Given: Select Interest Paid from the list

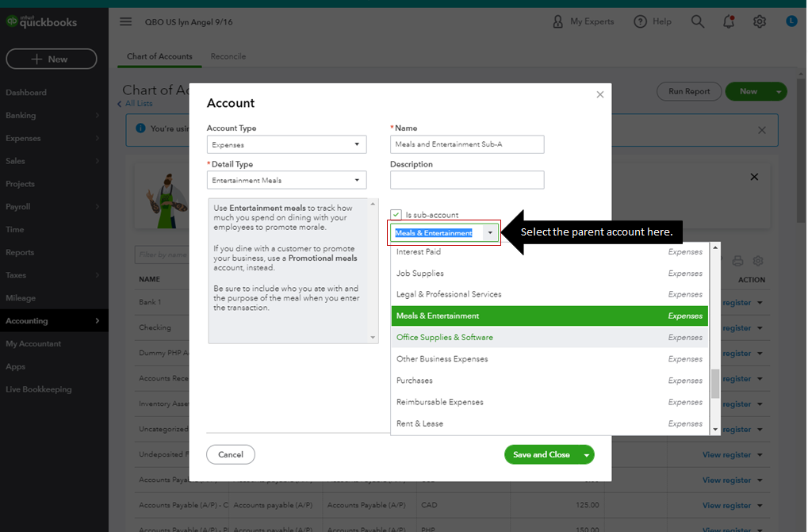Looking at the screenshot, I should tap(550, 252).
